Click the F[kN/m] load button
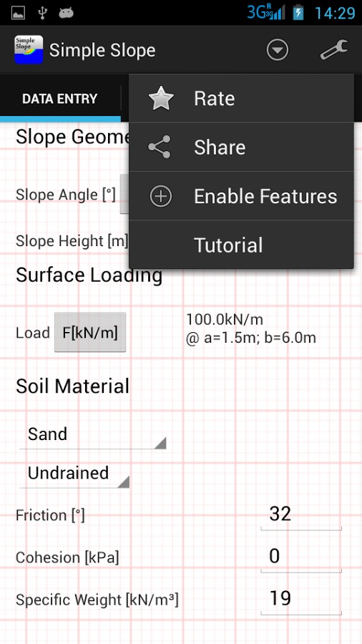The height and width of the screenshot is (644, 362). [90, 332]
